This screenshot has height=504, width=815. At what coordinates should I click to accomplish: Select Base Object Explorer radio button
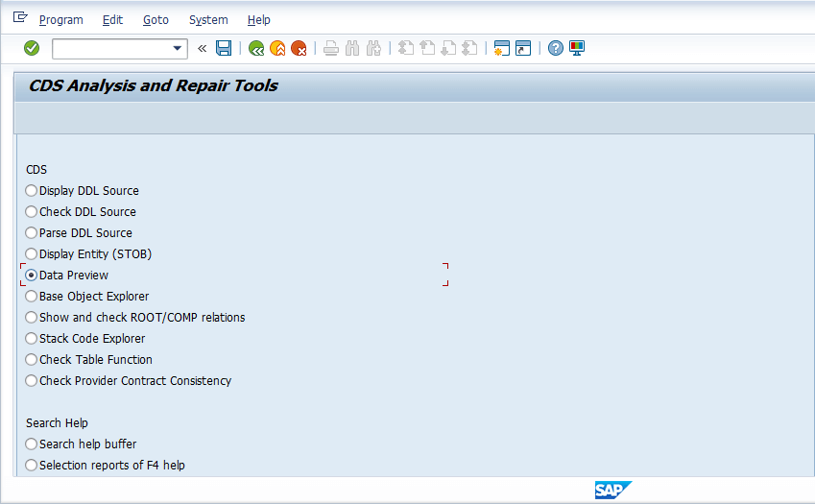coord(31,297)
